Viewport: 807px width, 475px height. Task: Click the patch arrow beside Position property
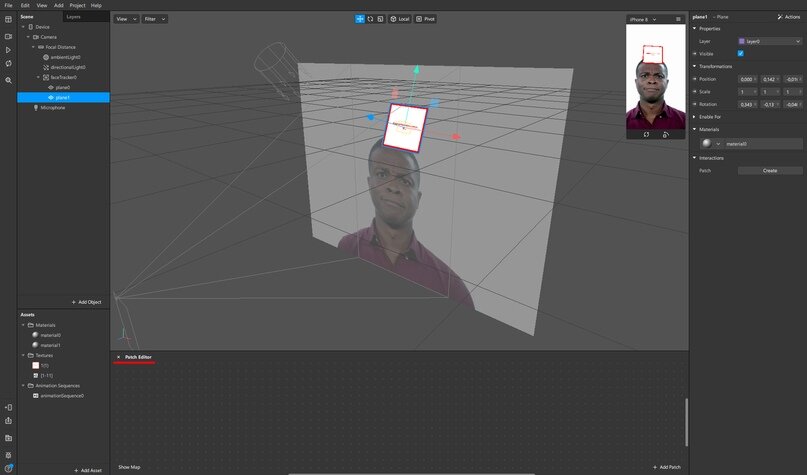pos(694,79)
